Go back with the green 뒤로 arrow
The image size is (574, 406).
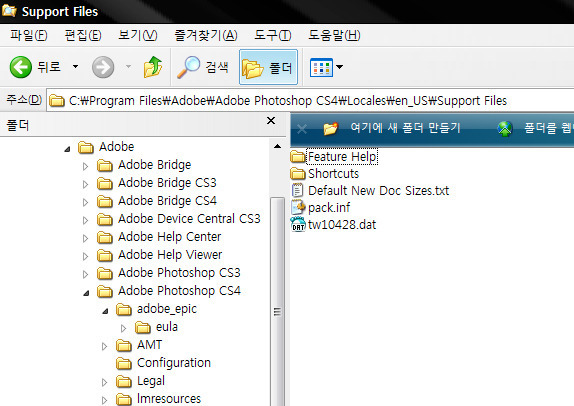point(35,67)
